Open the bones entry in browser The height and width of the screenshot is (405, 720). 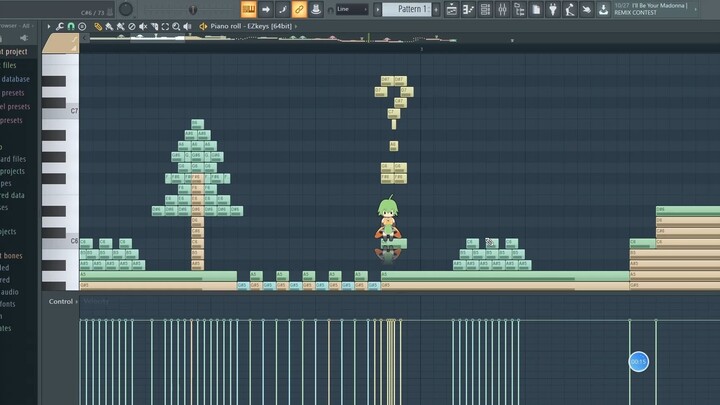tap(12, 256)
